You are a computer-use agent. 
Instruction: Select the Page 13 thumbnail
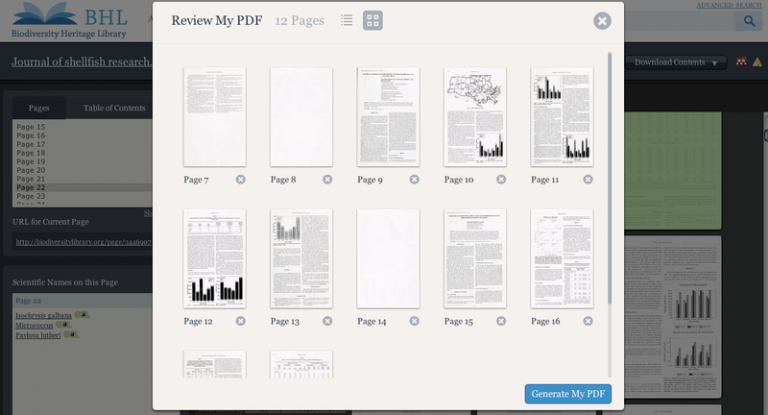[301, 258]
